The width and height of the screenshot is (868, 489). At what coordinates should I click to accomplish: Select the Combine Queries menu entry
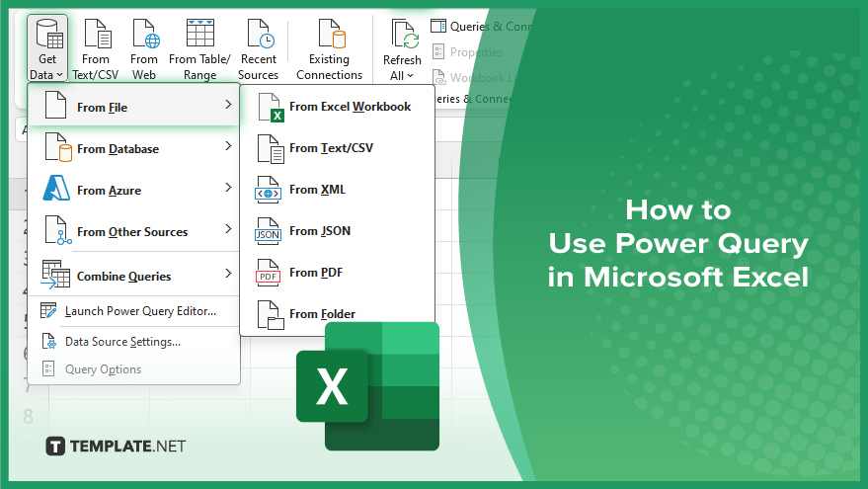point(133,276)
